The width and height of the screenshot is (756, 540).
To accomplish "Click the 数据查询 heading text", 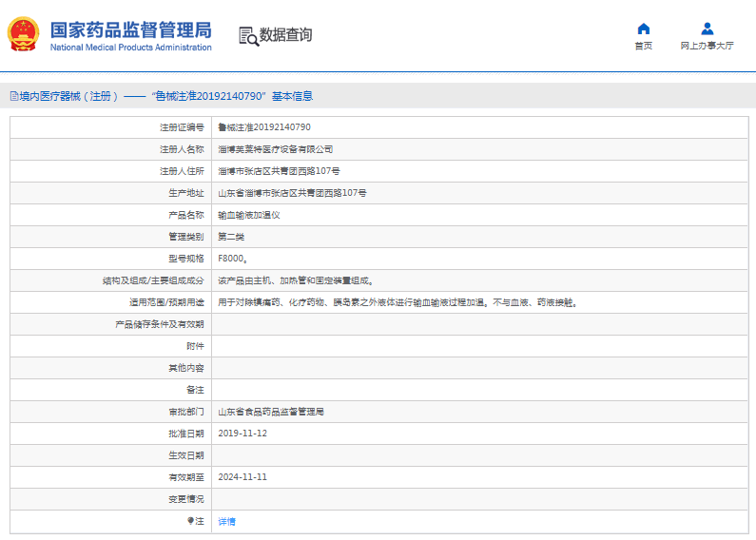I will 286,35.
